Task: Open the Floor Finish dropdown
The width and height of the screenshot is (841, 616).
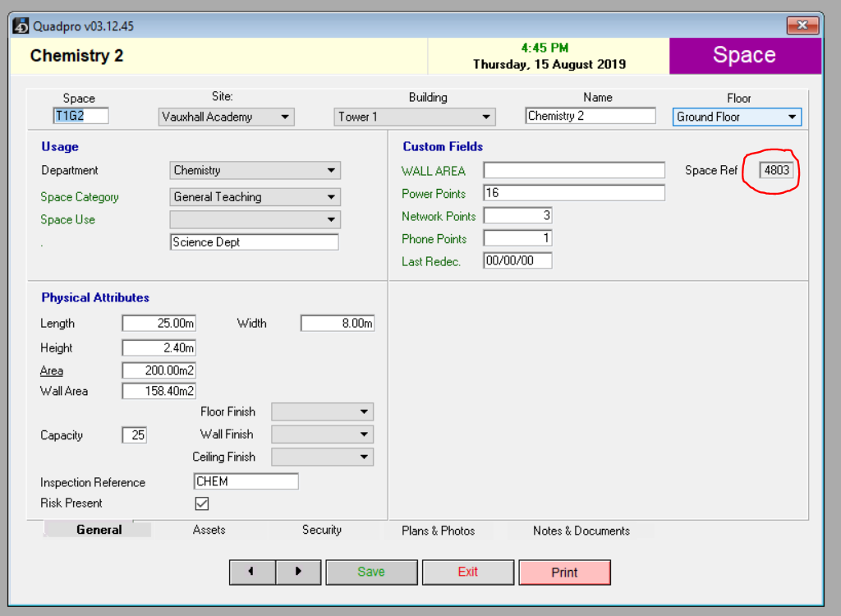Action: click(322, 411)
